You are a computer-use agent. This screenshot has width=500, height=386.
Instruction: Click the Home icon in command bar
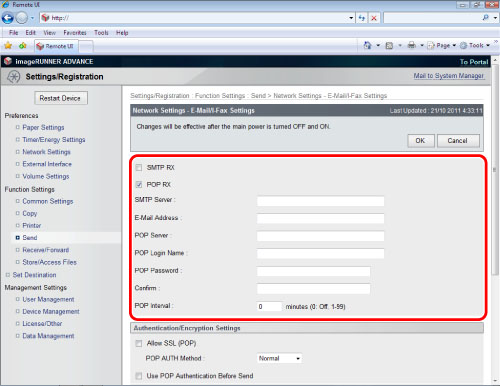[368, 45]
